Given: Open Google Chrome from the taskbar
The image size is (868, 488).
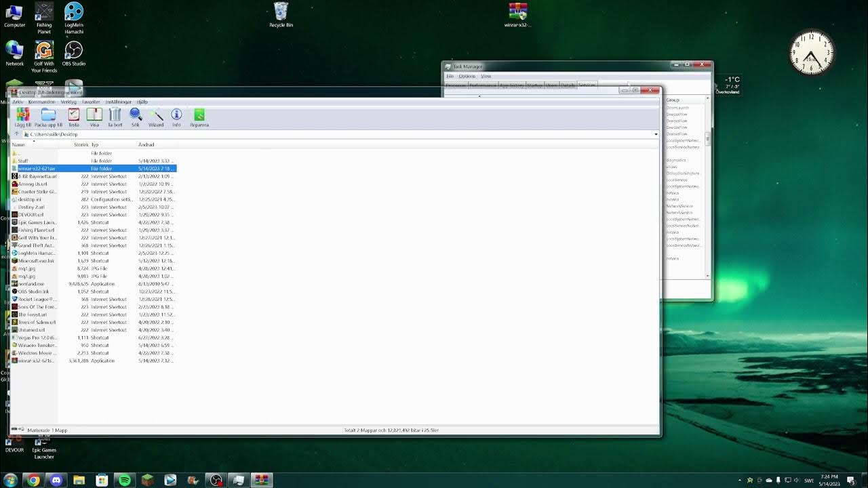Looking at the screenshot, I should pyautogui.click(x=33, y=481).
